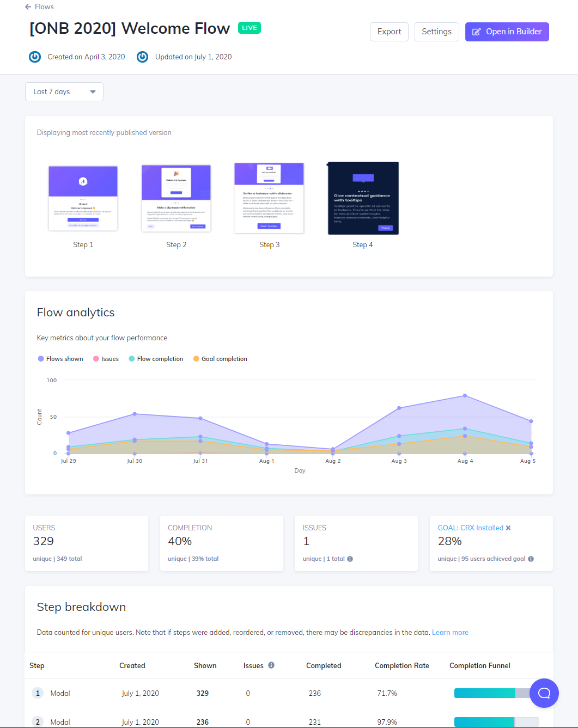Click the info icon beside 95 users achieved goal

tap(531, 559)
